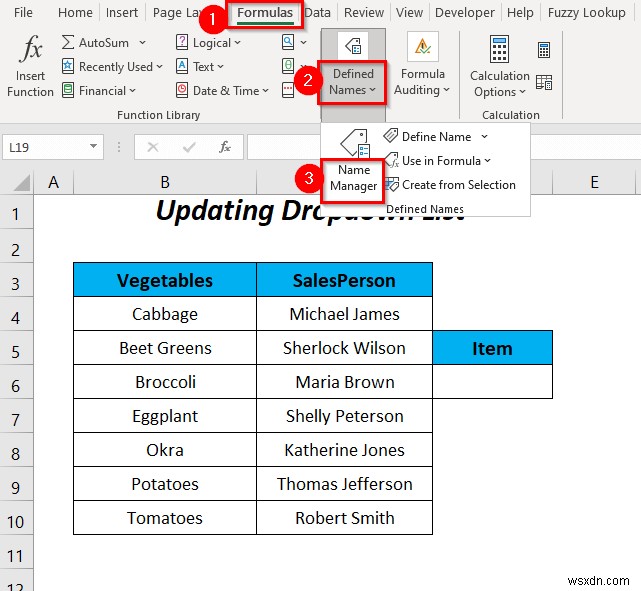
Task: Select the Broccoli cell
Action: (x=165, y=382)
